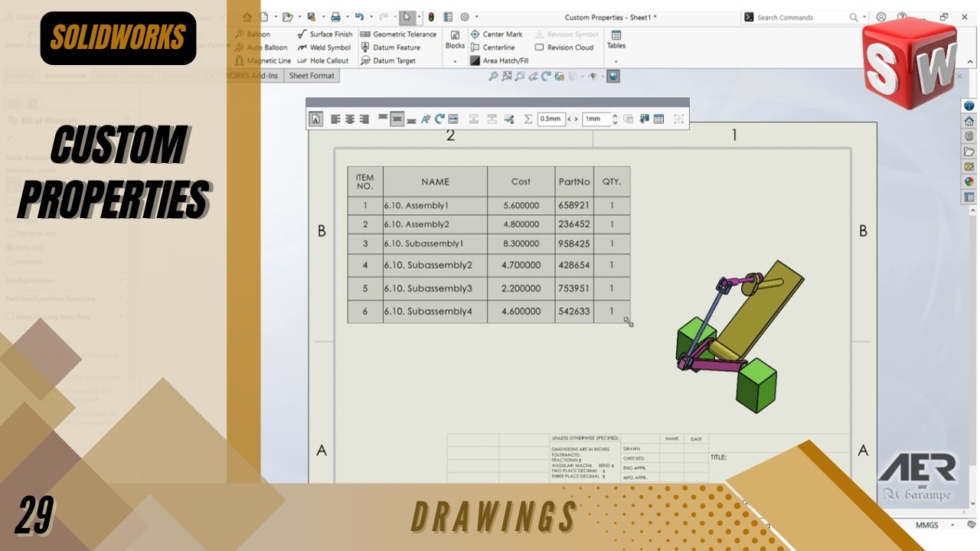Click the Sigma equation icon

(528, 119)
